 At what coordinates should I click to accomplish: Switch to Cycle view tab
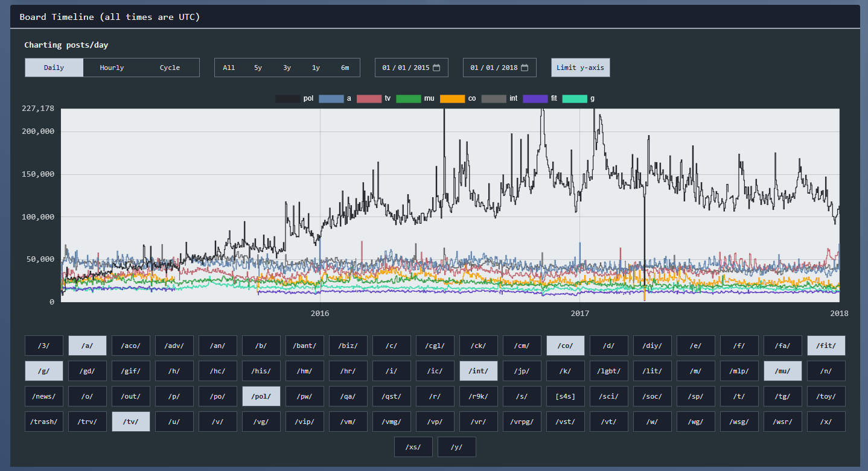[x=170, y=68]
